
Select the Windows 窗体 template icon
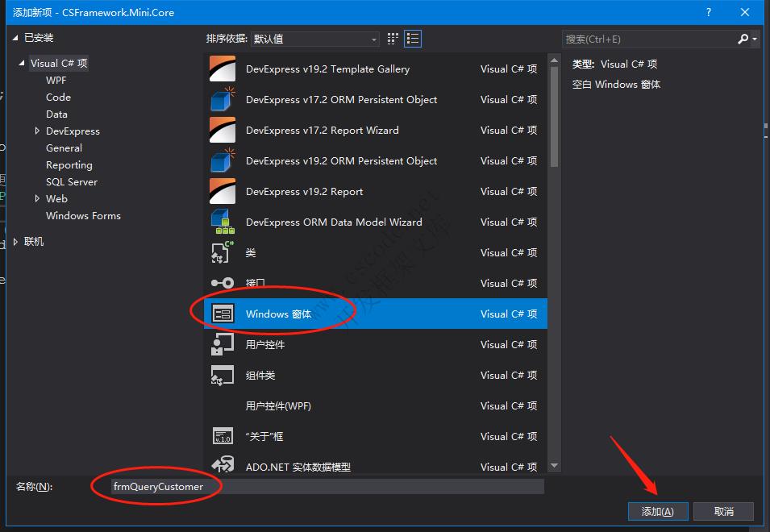(222, 314)
